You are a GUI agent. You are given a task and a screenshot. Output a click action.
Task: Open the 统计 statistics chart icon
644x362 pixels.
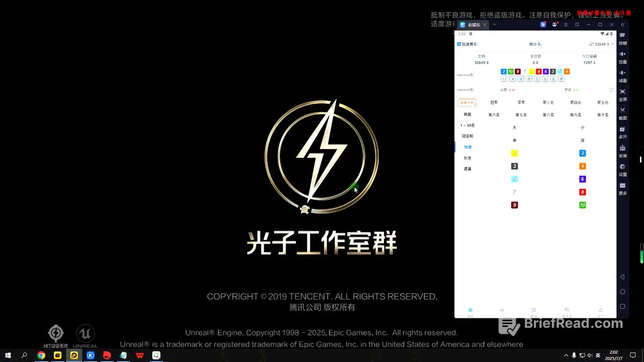pos(539,44)
